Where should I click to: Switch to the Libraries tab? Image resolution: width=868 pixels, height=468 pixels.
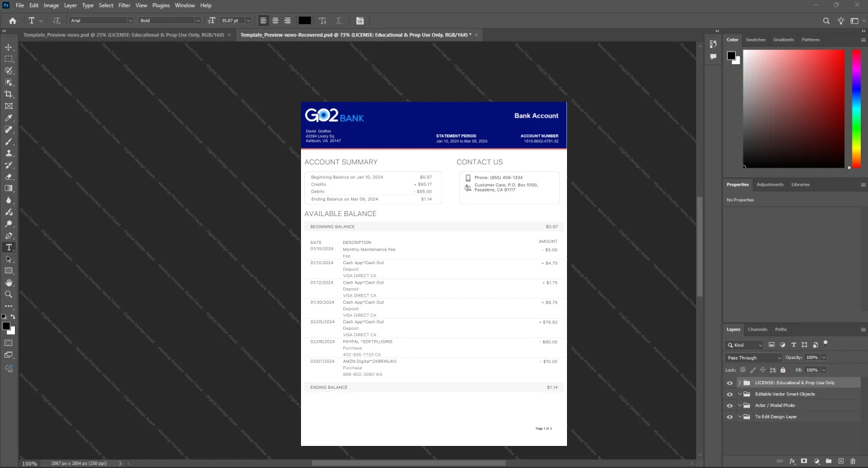pyautogui.click(x=800, y=184)
